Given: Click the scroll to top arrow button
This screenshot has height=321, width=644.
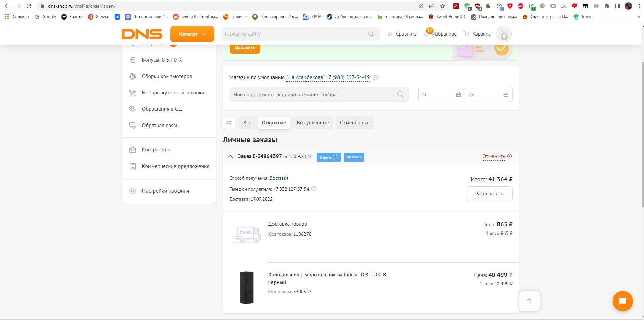Looking at the screenshot, I should (x=529, y=301).
